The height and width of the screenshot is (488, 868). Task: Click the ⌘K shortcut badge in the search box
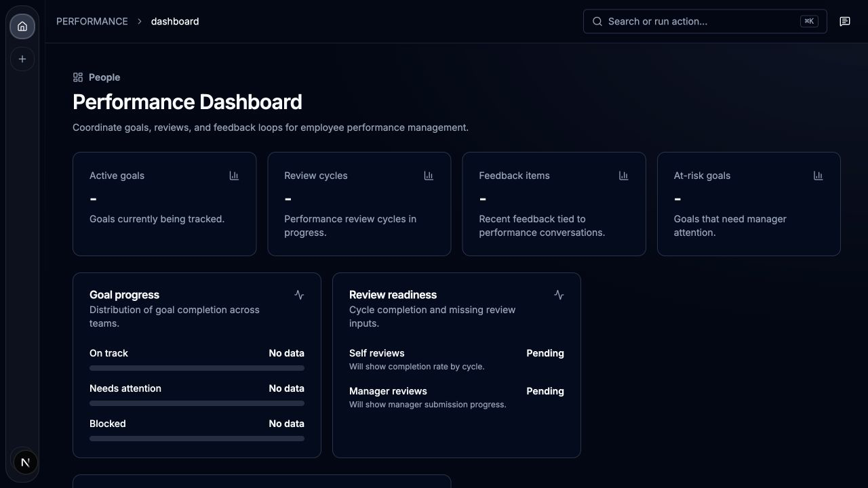point(809,22)
